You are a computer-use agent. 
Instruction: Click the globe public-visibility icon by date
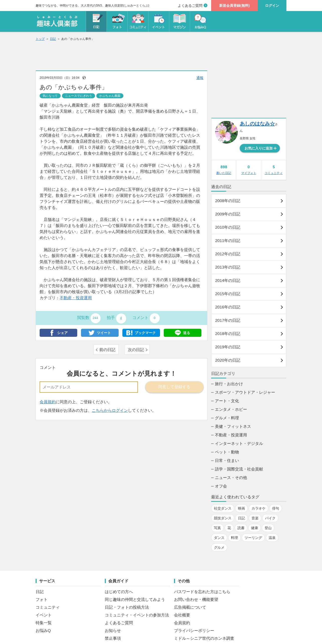coord(84,78)
